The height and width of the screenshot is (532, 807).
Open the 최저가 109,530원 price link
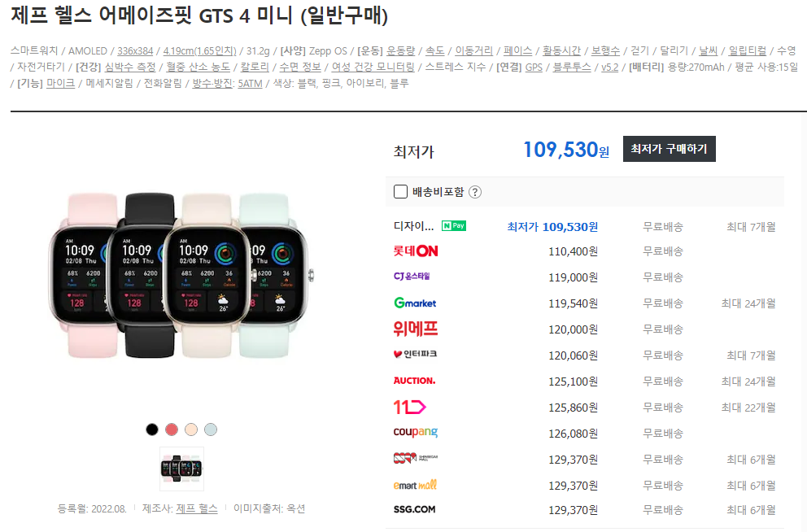(x=552, y=227)
